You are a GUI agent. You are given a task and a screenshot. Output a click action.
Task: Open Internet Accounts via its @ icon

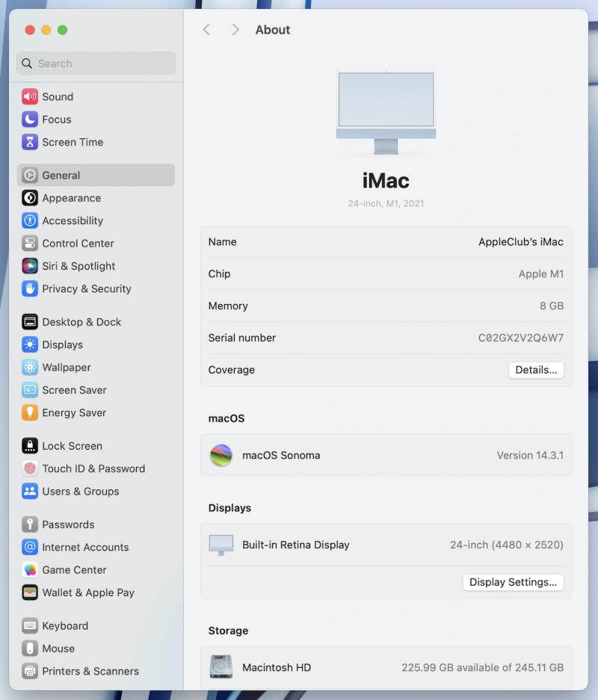(x=30, y=547)
